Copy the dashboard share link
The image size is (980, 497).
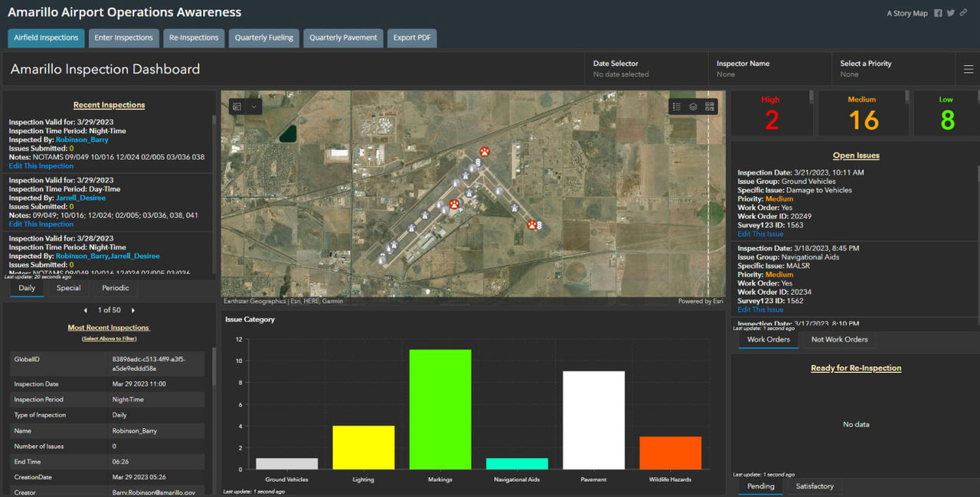[963, 13]
